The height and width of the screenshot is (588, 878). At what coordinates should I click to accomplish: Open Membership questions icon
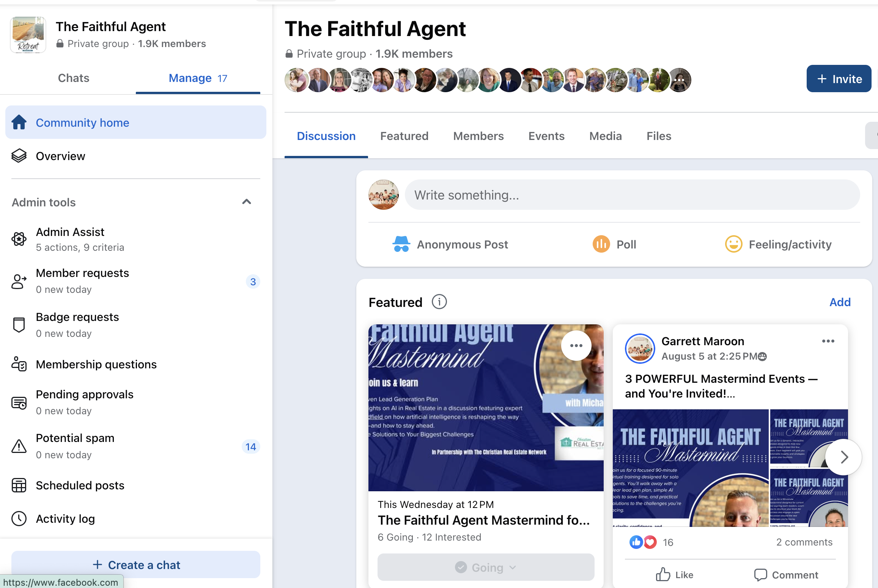coord(19,364)
